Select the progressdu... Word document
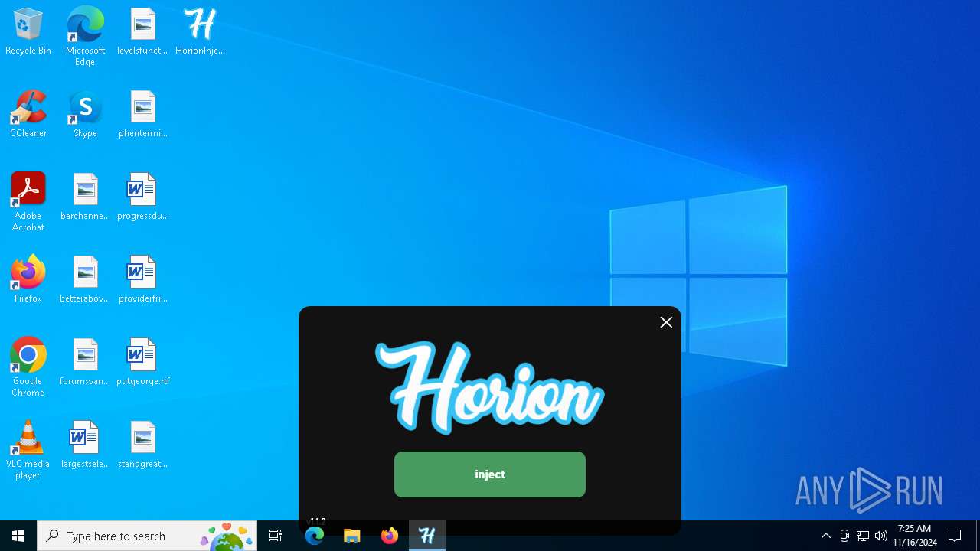The height and width of the screenshot is (551, 980). pos(142,197)
